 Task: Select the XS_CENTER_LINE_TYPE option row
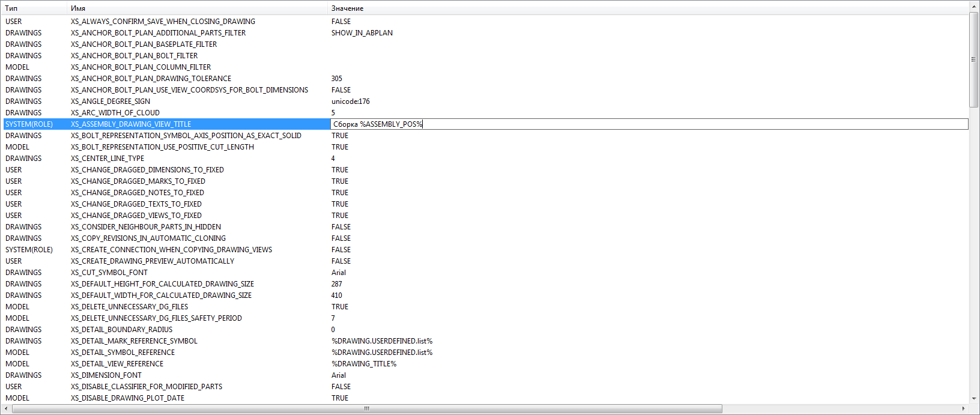tap(107, 159)
